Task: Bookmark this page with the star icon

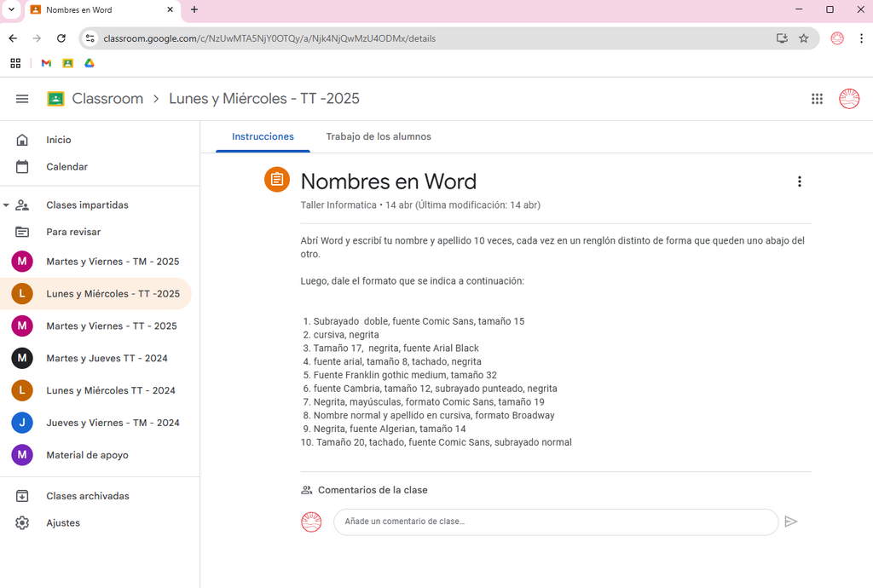Action: click(x=803, y=38)
